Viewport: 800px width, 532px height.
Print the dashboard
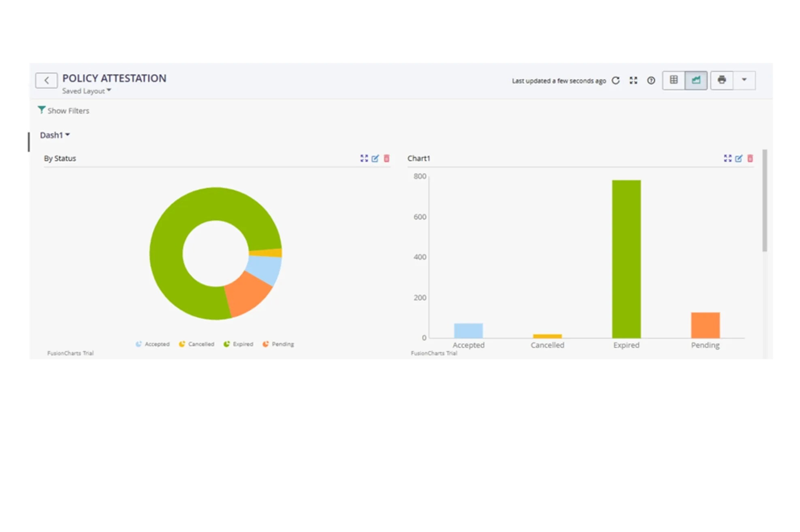721,80
